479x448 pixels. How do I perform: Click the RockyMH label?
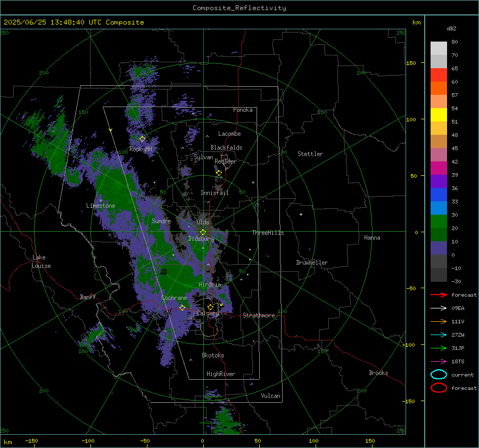click(x=141, y=149)
